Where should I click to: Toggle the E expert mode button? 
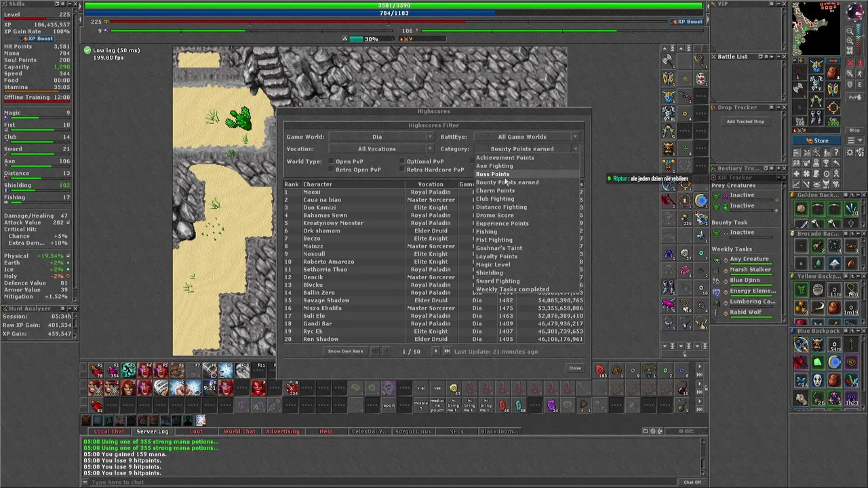pyautogui.click(x=860, y=85)
